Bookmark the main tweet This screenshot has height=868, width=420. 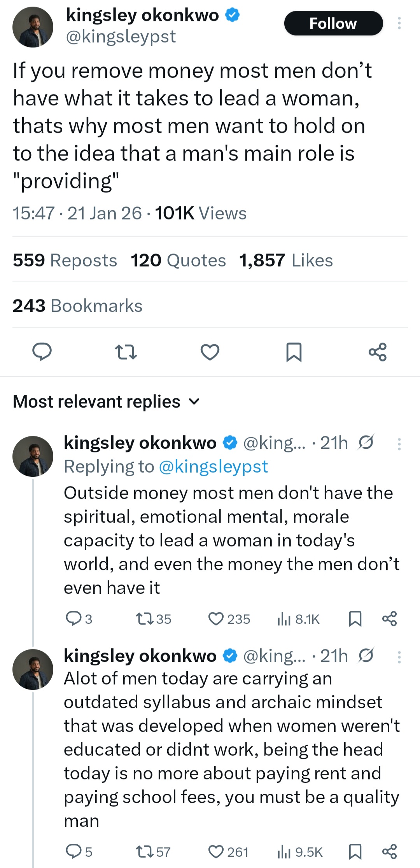pos(294,352)
